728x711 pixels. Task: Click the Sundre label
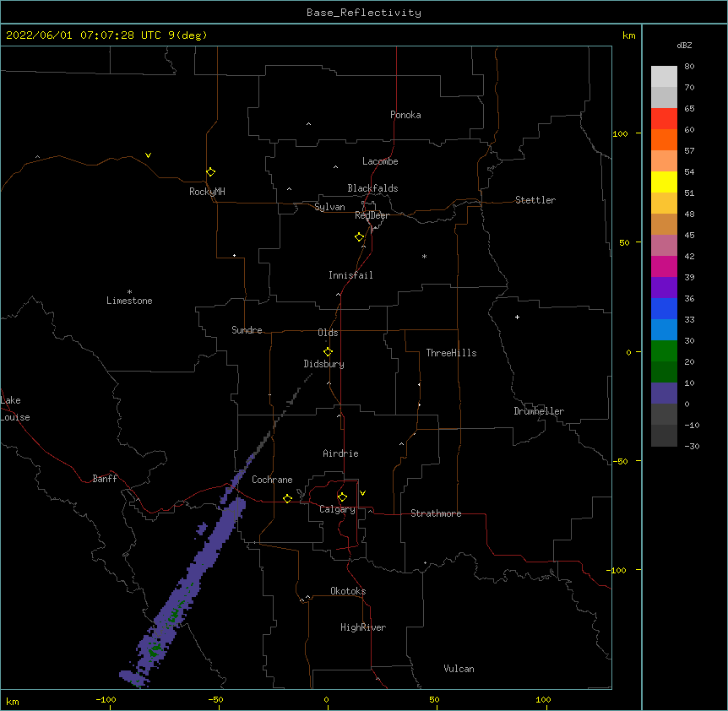247,330
